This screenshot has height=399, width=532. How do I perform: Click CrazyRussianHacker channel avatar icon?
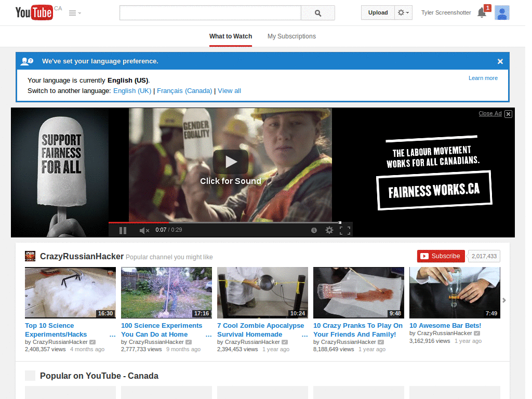30,256
